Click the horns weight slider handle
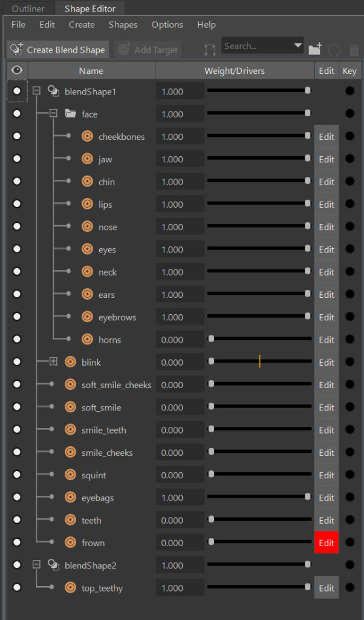Image resolution: width=364 pixels, height=620 pixels. [211, 340]
